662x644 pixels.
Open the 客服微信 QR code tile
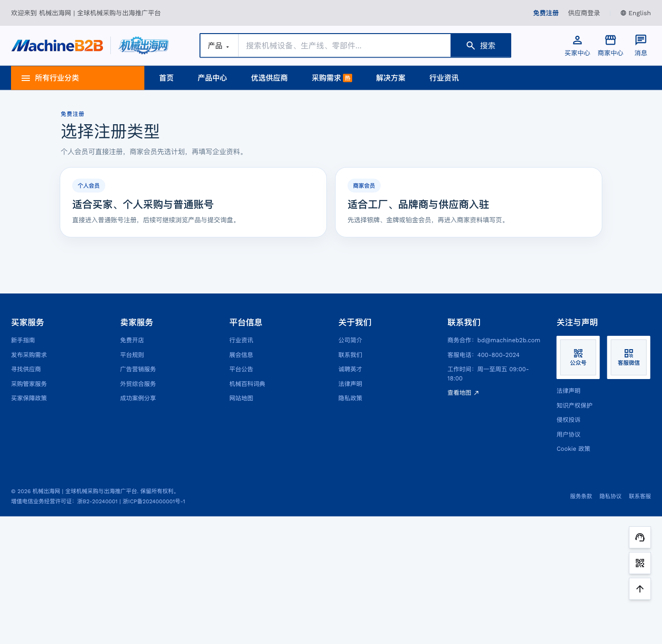tap(629, 357)
